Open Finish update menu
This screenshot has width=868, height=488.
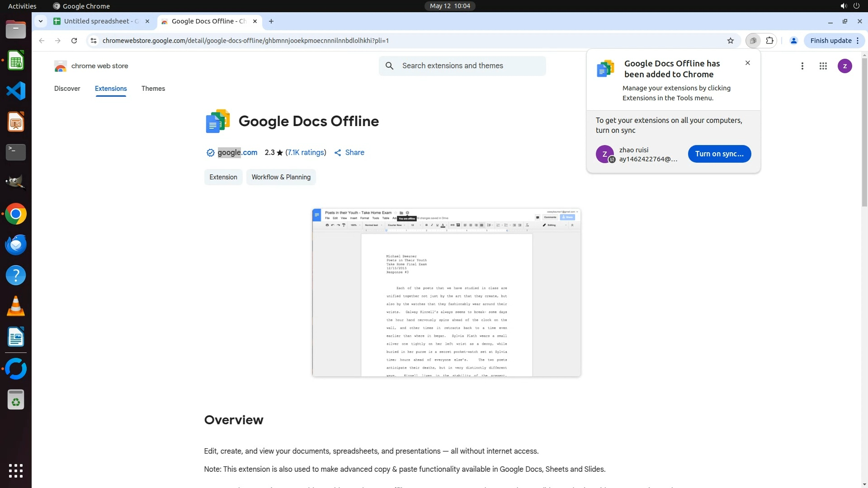[834, 41]
